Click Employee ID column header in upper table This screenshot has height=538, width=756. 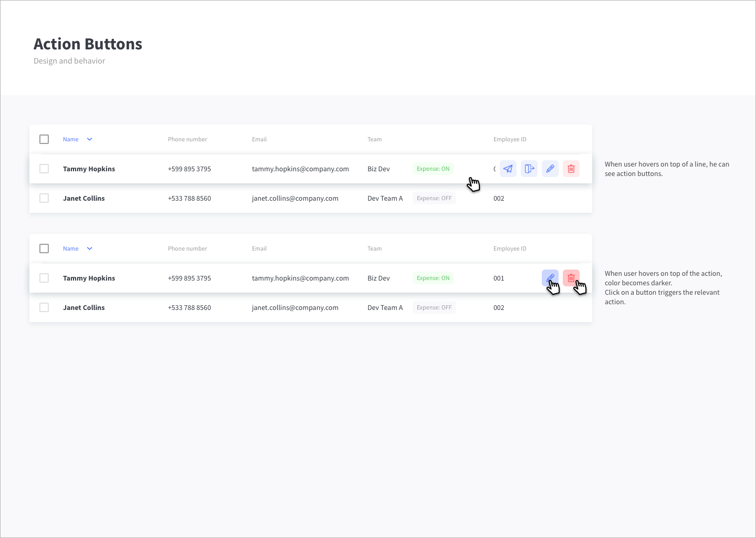pyautogui.click(x=510, y=139)
